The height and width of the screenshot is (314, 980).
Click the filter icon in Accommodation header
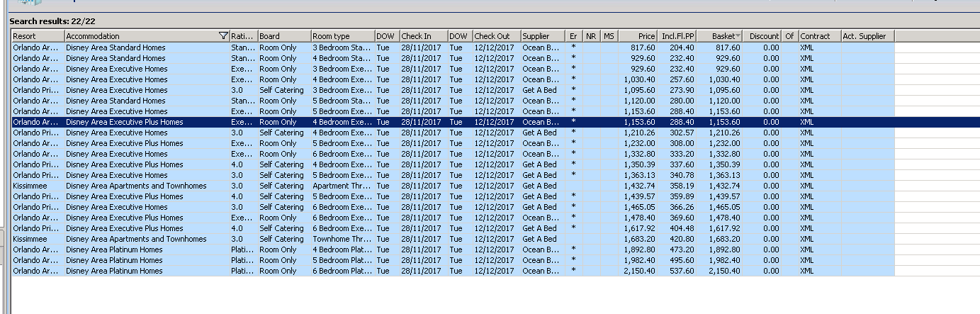tap(224, 36)
